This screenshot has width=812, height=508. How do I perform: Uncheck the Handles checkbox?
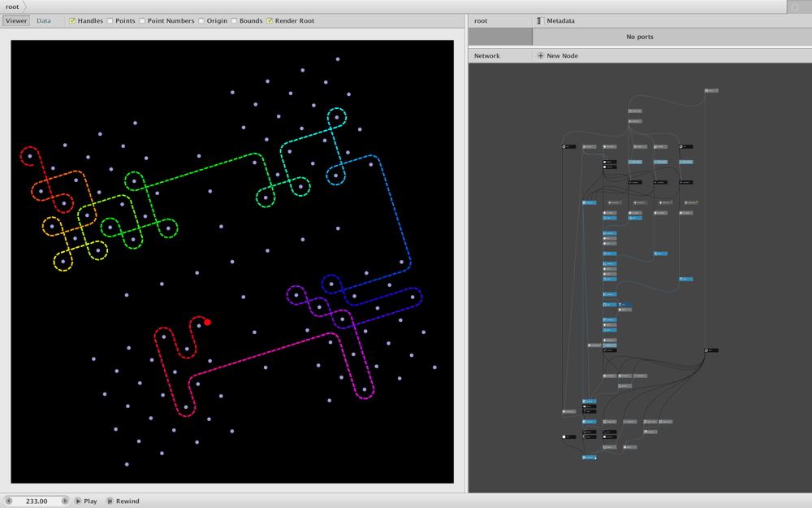[x=72, y=21]
